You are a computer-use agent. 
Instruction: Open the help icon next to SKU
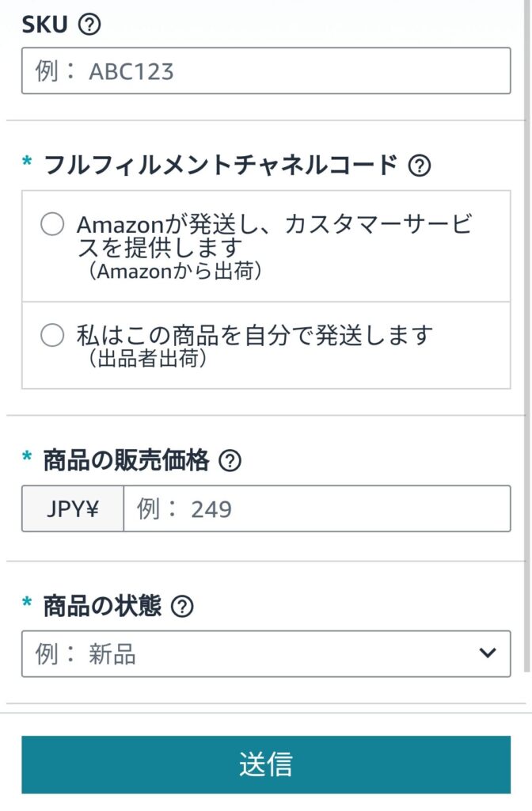[x=89, y=25]
